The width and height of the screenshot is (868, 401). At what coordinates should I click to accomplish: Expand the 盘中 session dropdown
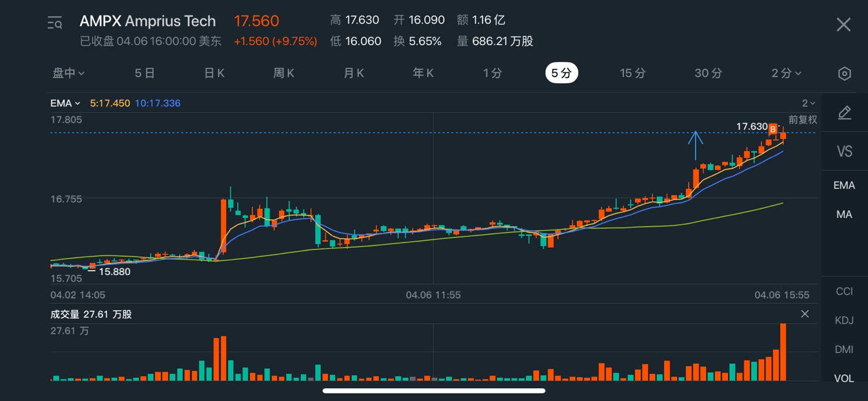point(69,73)
